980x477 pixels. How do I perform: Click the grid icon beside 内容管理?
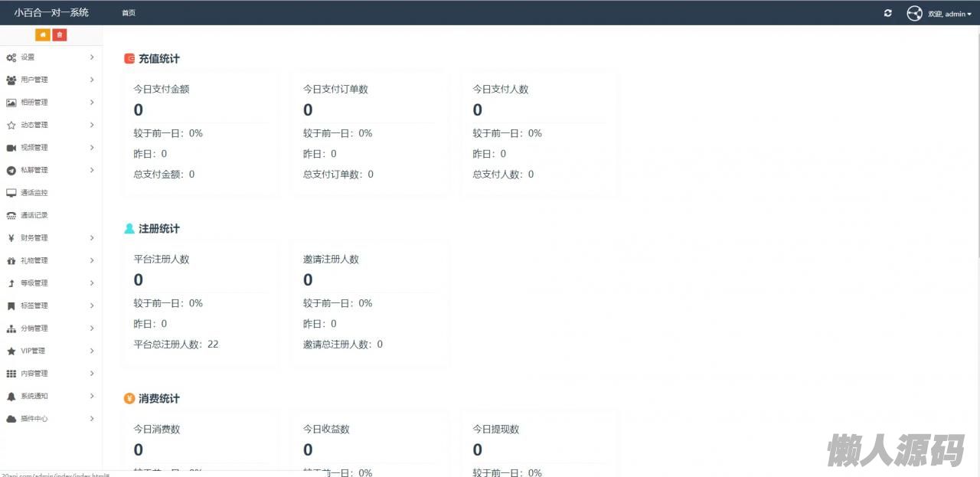click(x=11, y=374)
